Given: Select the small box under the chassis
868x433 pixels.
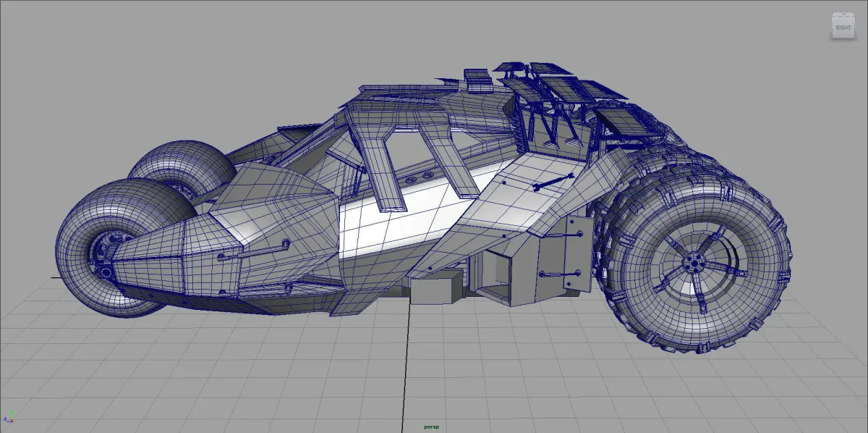Looking at the screenshot, I should [x=435, y=287].
